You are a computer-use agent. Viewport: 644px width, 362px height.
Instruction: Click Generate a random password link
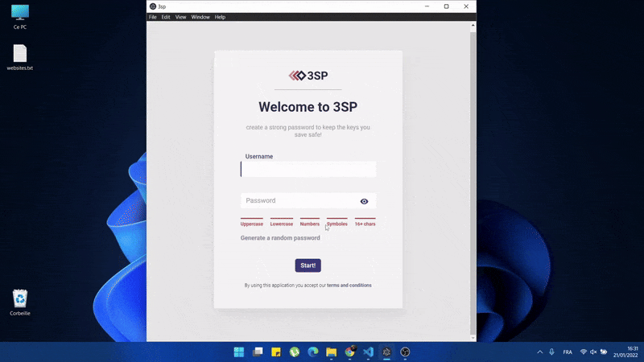coord(280,238)
